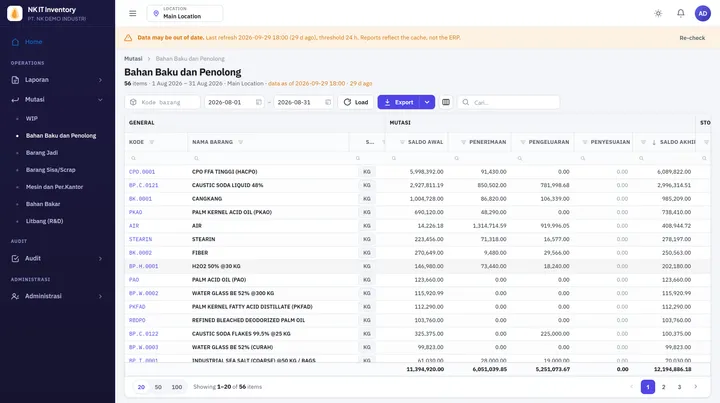Open Mesin dan Per.Kantor menu item
The image size is (720, 403).
(57, 187)
